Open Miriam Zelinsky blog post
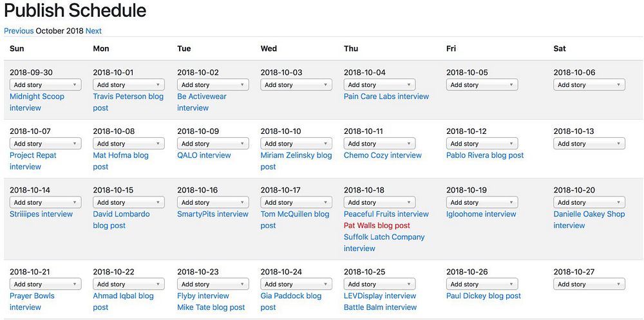This screenshot has height=320, width=644. (296, 161)
